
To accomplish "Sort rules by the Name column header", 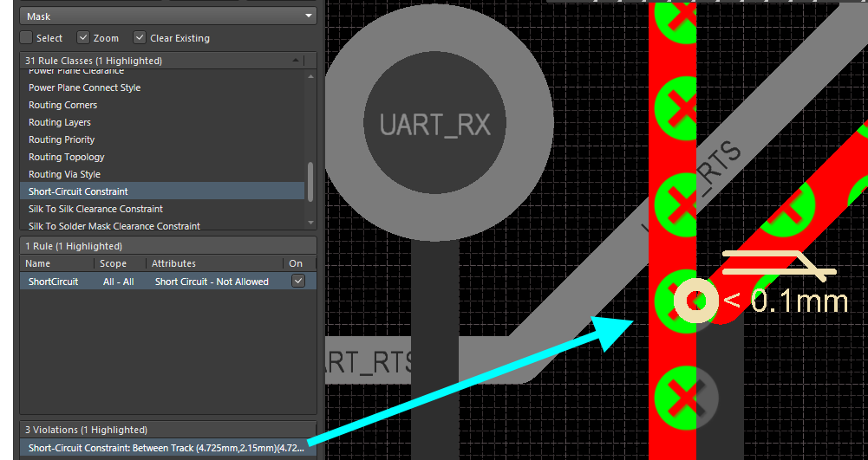I will [38, 263].
